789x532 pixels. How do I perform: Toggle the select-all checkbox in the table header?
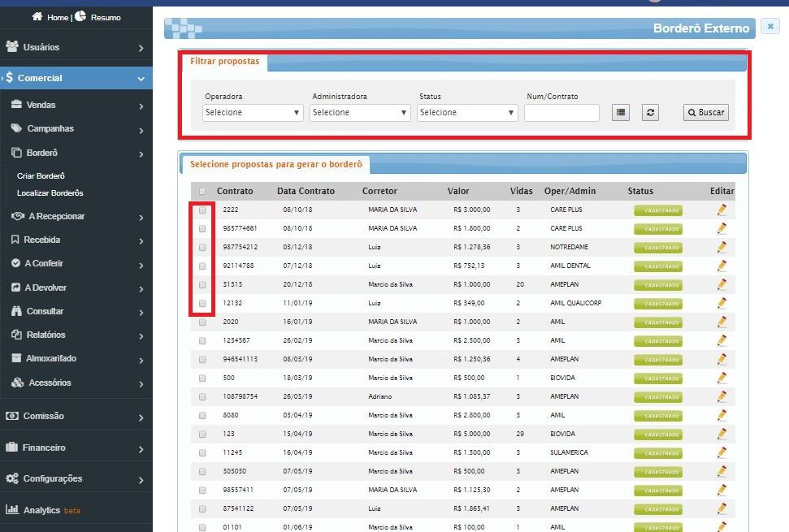(202, 191)
